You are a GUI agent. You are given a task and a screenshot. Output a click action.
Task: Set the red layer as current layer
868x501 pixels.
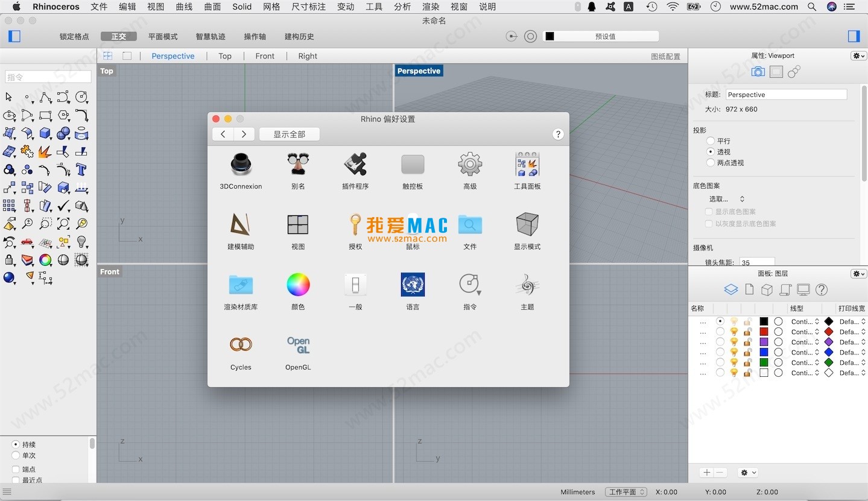coord(720,332)
